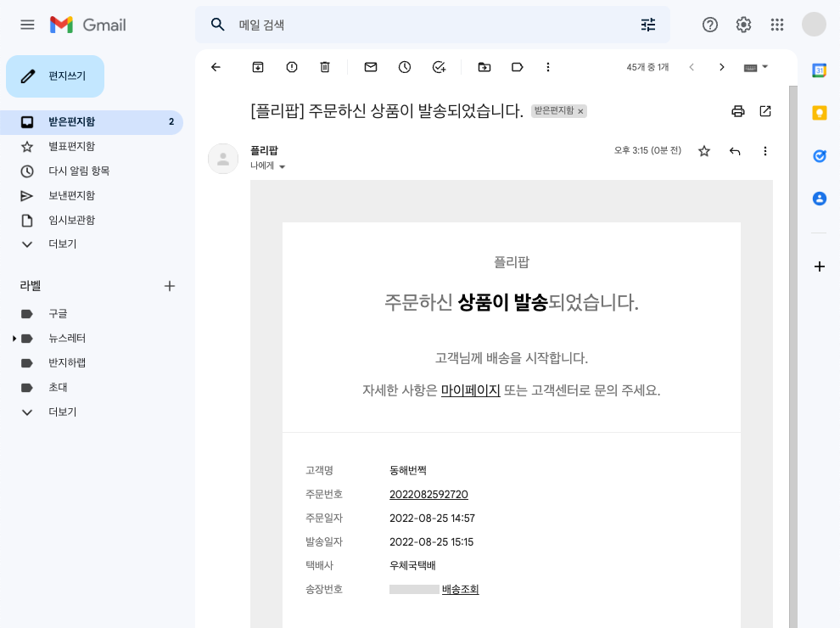Screen dimensions: 840x628
Task: Snooze this email with the clock icon
Action: click(405, 67)
